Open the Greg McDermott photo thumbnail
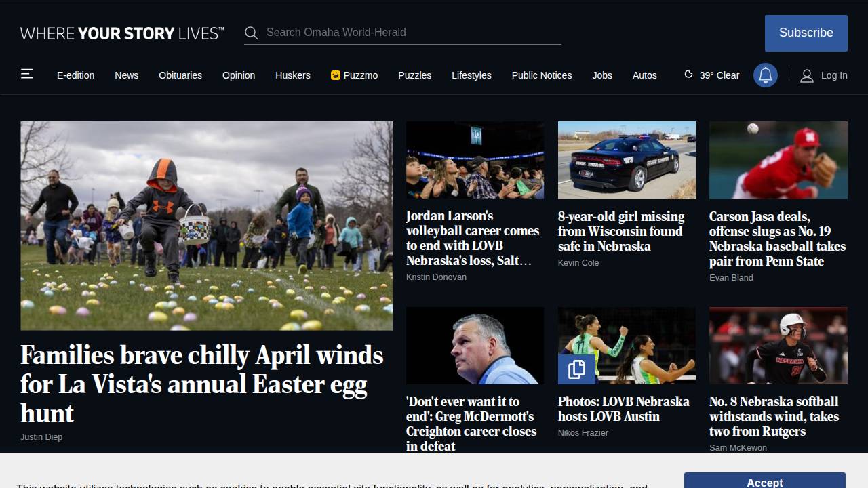The width and height of the screenshot is (868, 488). [x=475, y=346]
